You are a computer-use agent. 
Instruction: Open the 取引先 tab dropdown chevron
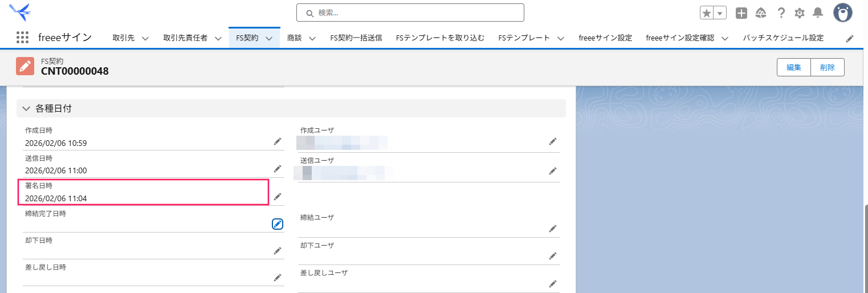point(145,38)
